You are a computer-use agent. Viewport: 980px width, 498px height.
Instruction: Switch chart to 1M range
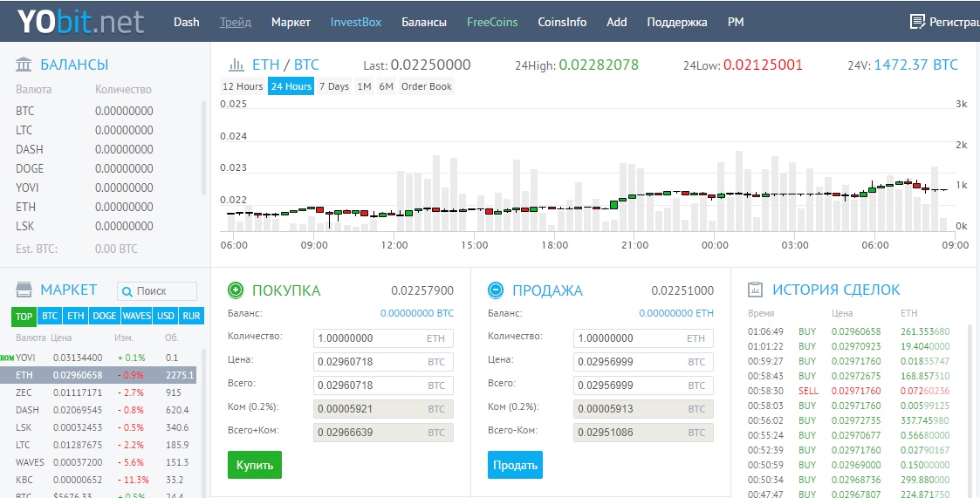point(365,86)
